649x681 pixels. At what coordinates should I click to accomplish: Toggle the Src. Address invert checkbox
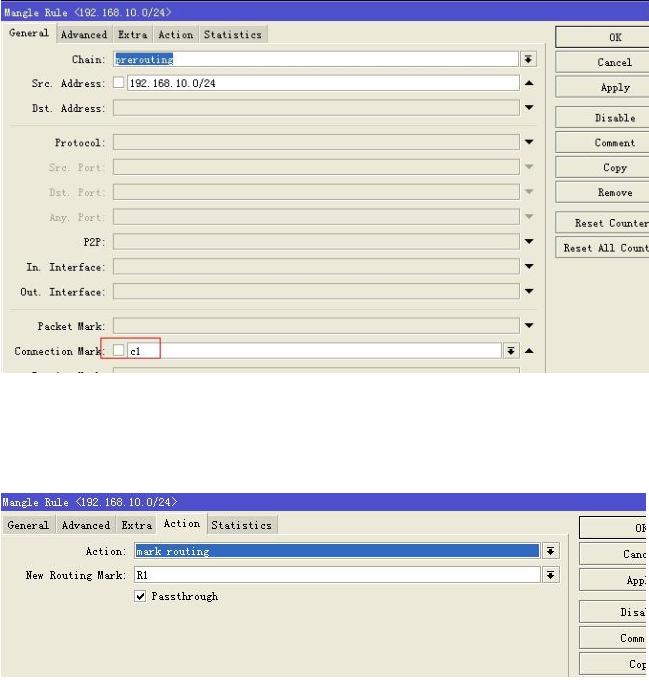pos(119,83)
